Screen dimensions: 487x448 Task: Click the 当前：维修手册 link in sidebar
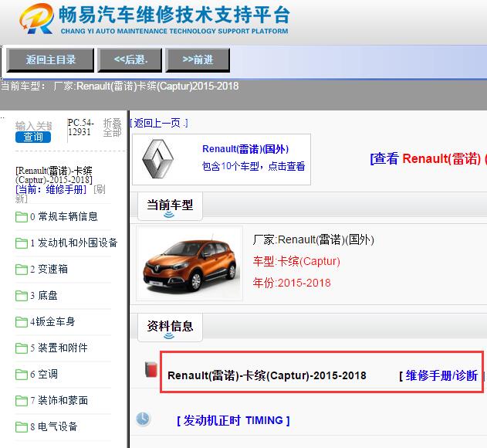point(51,189)
